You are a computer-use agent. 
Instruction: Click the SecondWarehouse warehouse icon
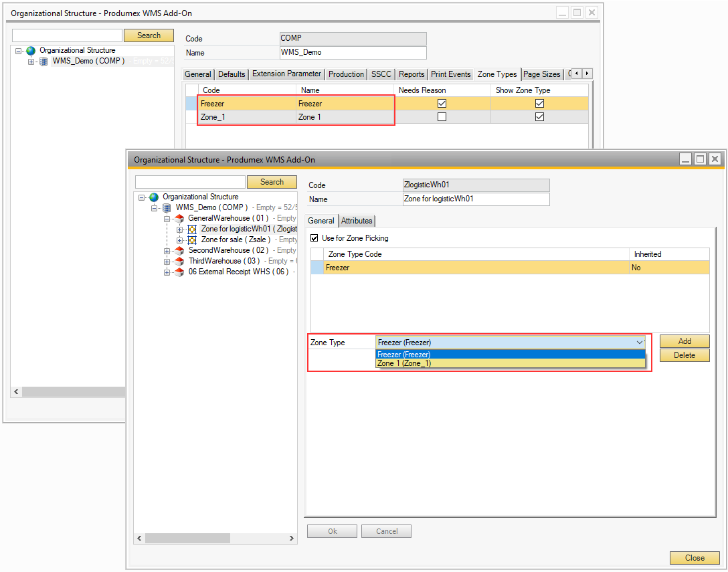click(x=179, y=250)
